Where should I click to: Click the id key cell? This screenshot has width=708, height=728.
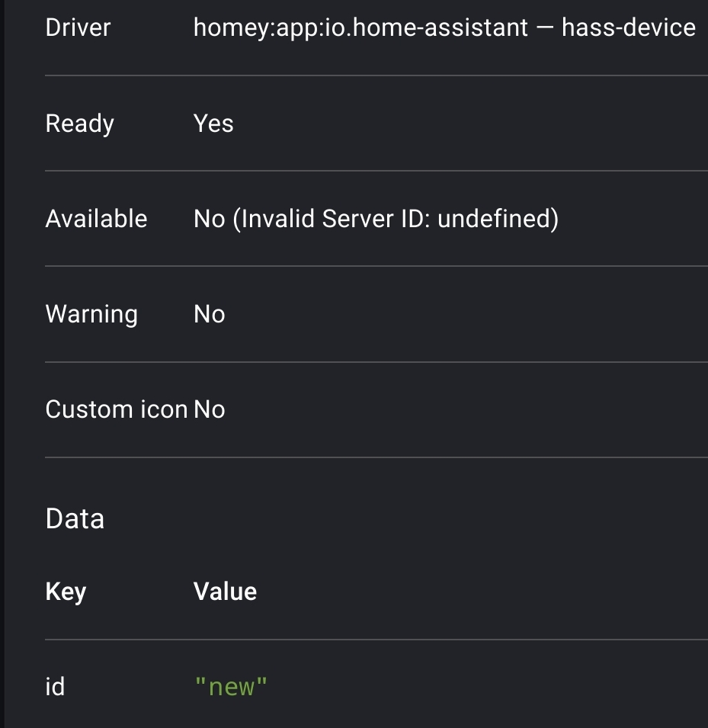pyautogui.click(x=55, y=687)
